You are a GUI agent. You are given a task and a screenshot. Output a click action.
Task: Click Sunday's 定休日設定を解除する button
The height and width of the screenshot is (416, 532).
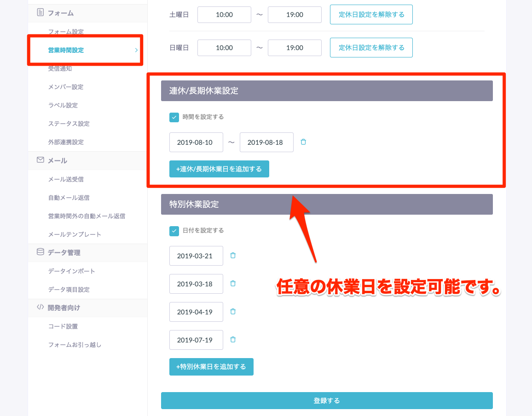tap(371, 47)
